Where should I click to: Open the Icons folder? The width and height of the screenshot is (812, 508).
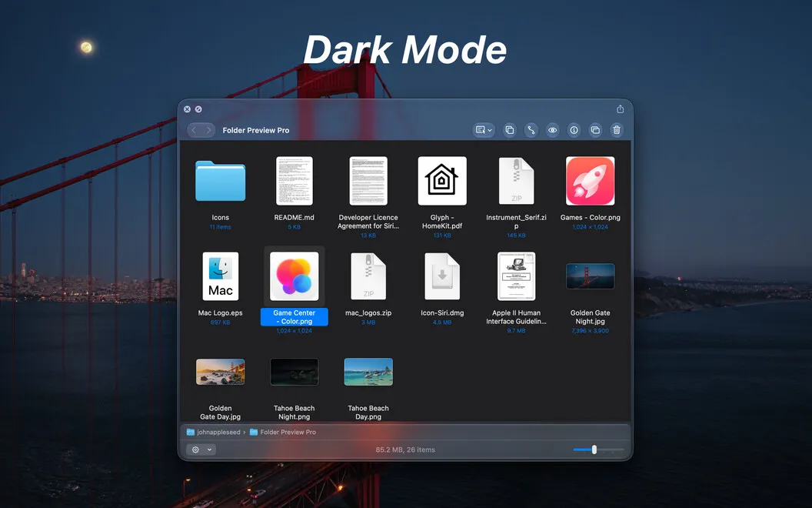point(220,181)
